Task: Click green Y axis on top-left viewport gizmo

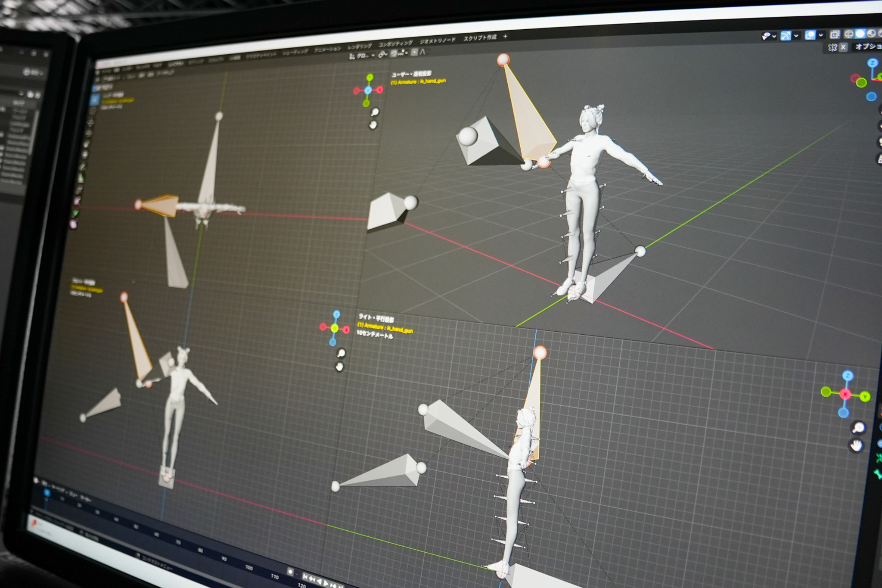Action: pyautogui.click(x=370, y=77)
